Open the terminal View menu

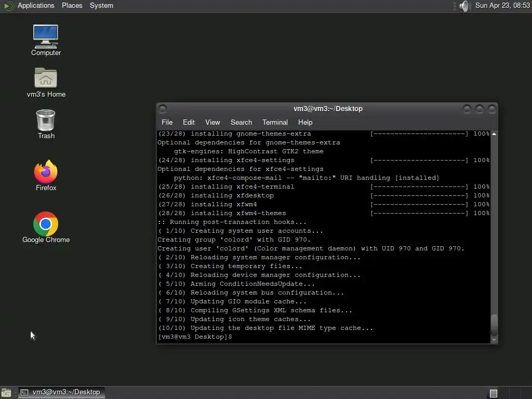(212, 122)
